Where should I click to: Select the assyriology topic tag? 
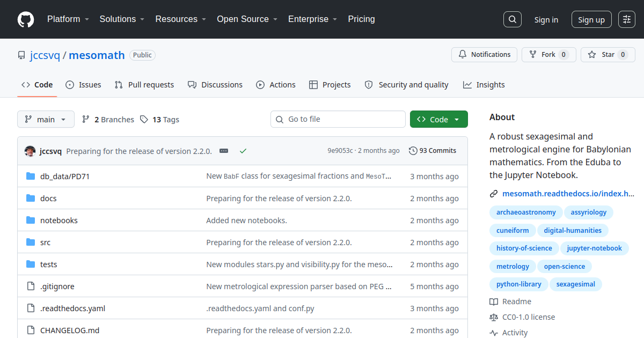click(x=589, y=212)
